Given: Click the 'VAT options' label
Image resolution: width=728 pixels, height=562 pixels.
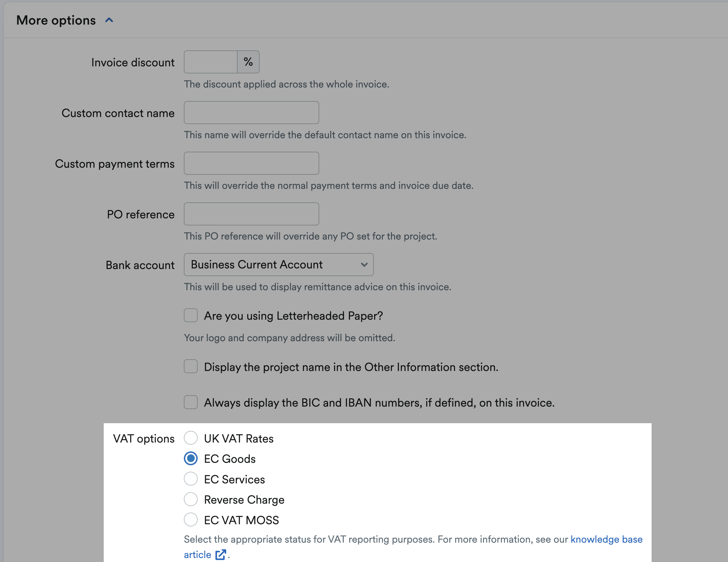Looking at the screenshot, I should tap(144, 439).
